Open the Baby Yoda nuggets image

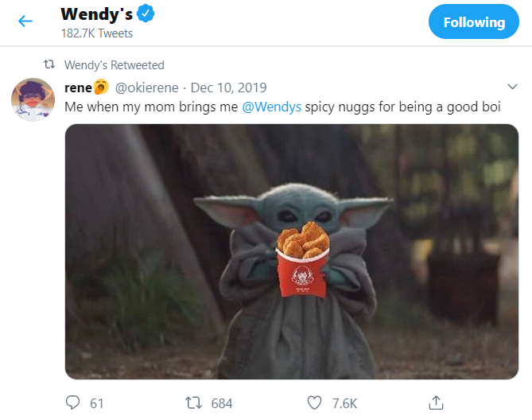pos(291,251)
